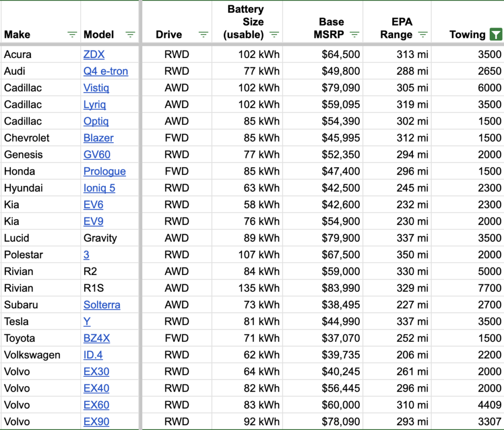Select the Lucid Gravity cell
Screen dimensions: 504x430
click(110, 238)
